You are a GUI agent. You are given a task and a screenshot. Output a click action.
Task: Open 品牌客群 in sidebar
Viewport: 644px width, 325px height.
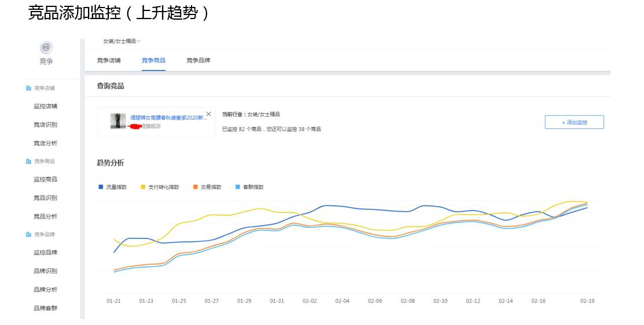click(45, 308)
